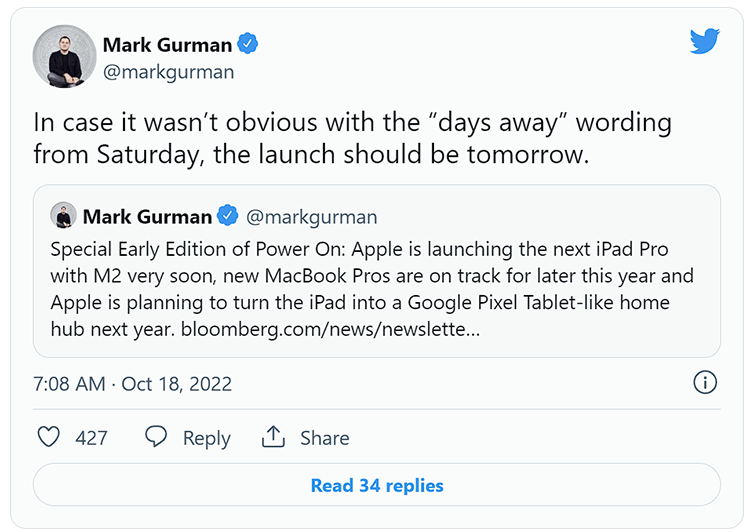Click the Read 34 replies button
This screenshot has height=532, width=750.
tap(376, 485)
